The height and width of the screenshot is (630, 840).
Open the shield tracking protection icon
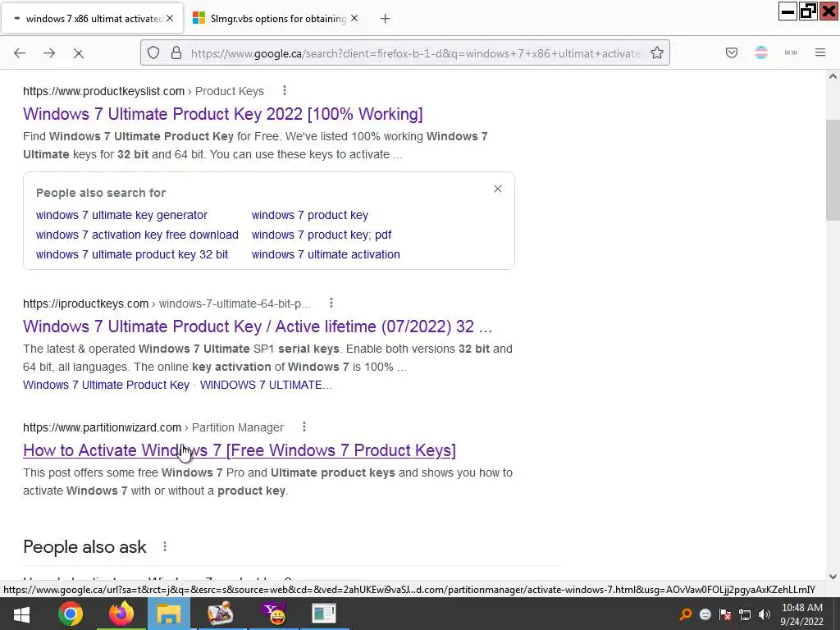tap(153, 53)
